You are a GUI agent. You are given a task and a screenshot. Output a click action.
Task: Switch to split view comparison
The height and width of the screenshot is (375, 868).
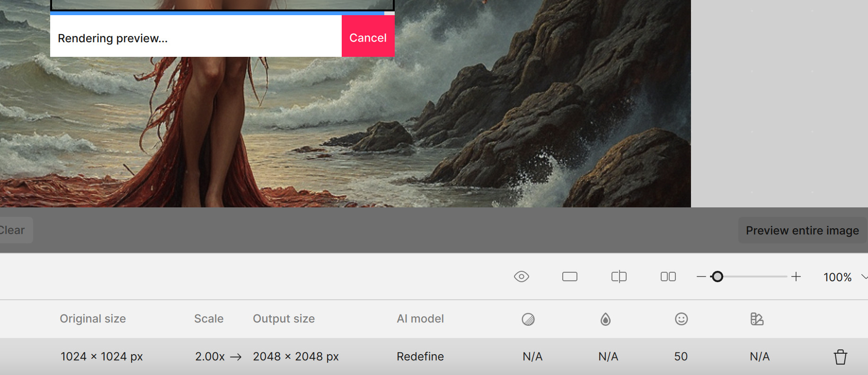[x=619, y=277]
